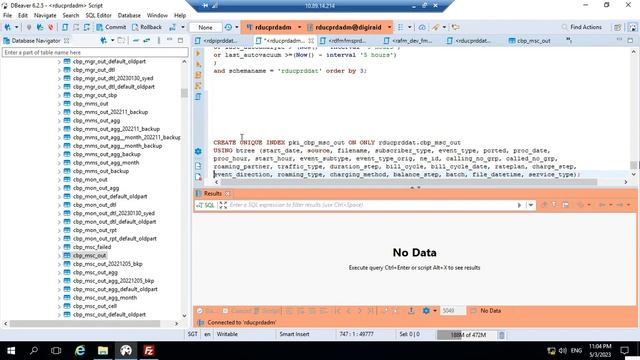Open FileZilla from taskbar
The height and width of the screenshot is (360, 640).
point(149,351)
